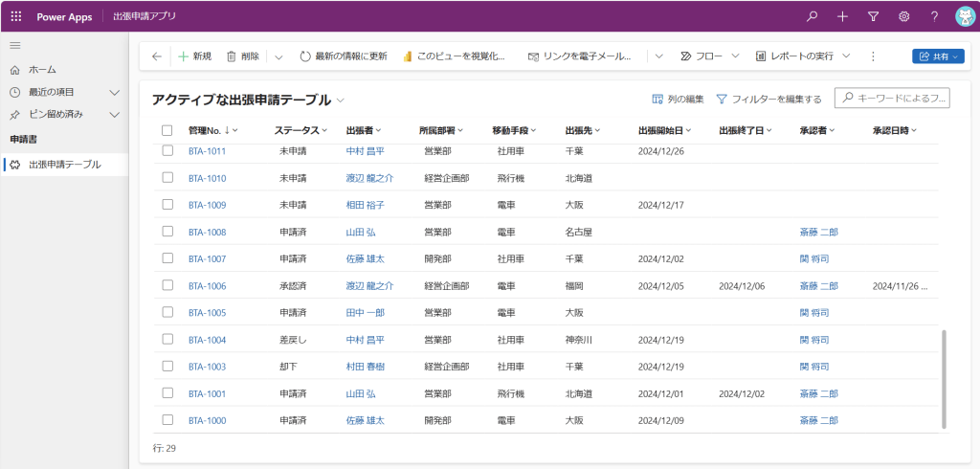Select ホーム in the sidebar
Image resolution: width=980 pixels, height=469 pixels.
tap(42, 70)
